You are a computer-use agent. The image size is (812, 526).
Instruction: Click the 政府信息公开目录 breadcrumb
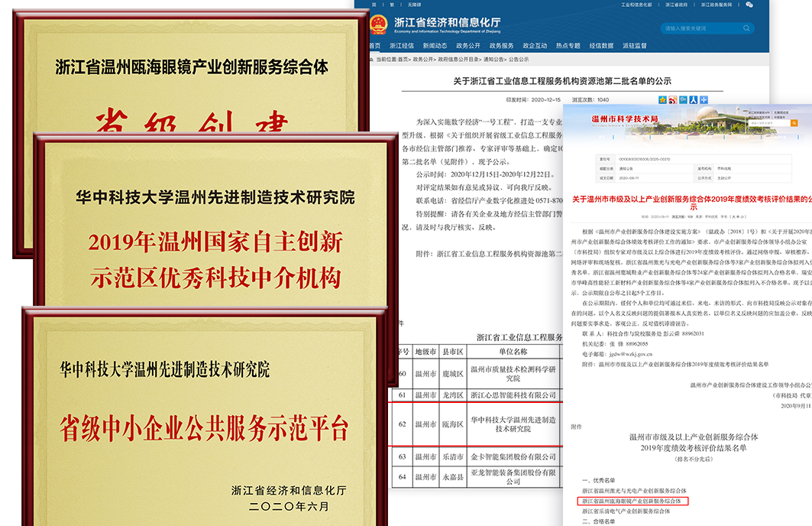(x=460, y=60)
